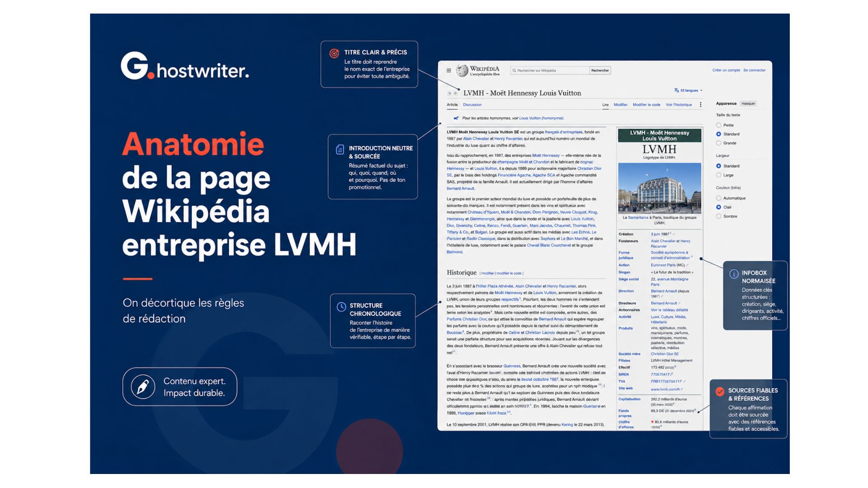
Task: Follow the Sephora link
Action: (548, 239)
